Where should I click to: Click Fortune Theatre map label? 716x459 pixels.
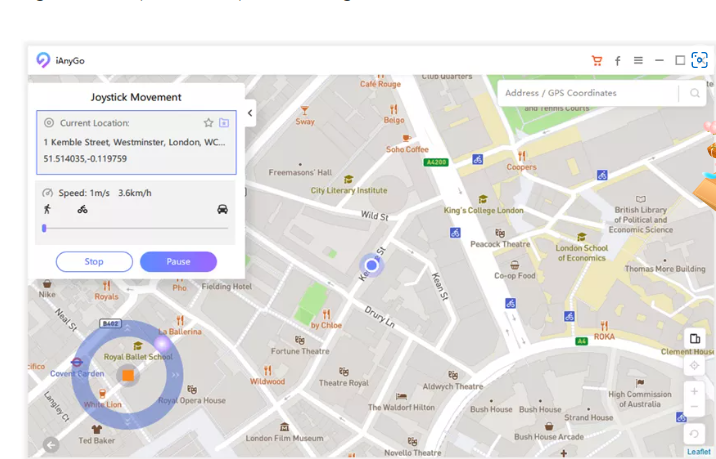pyautogui.click(x=300, y=351)
